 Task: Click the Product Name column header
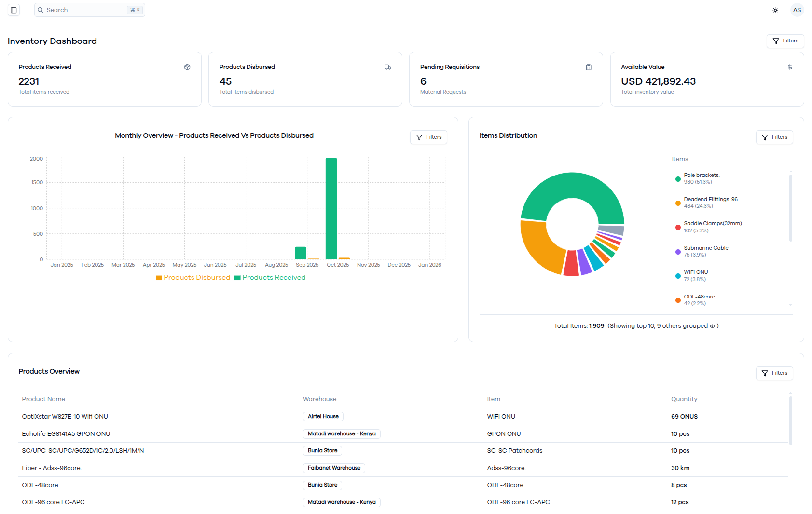pyautogui.click(x=43, y=399)
